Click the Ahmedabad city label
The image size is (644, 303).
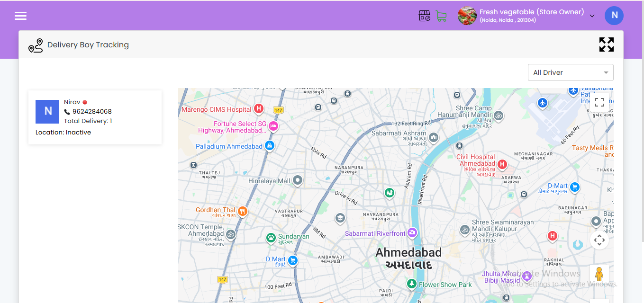click(x=408, y=253)
